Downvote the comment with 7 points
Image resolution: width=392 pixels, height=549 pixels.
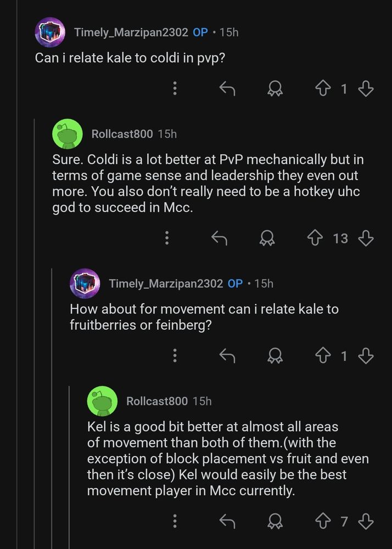coord(366,521)
